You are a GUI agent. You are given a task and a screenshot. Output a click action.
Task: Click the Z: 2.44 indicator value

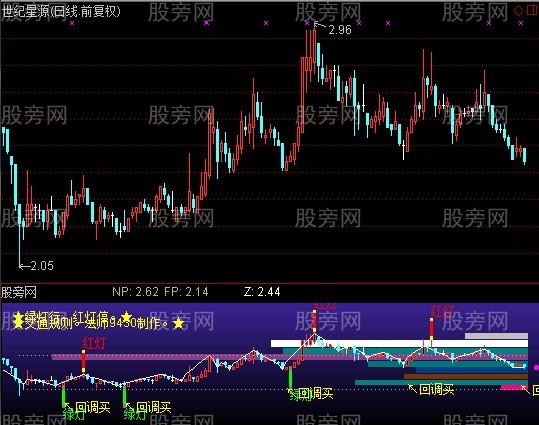(x=262, y=292)
